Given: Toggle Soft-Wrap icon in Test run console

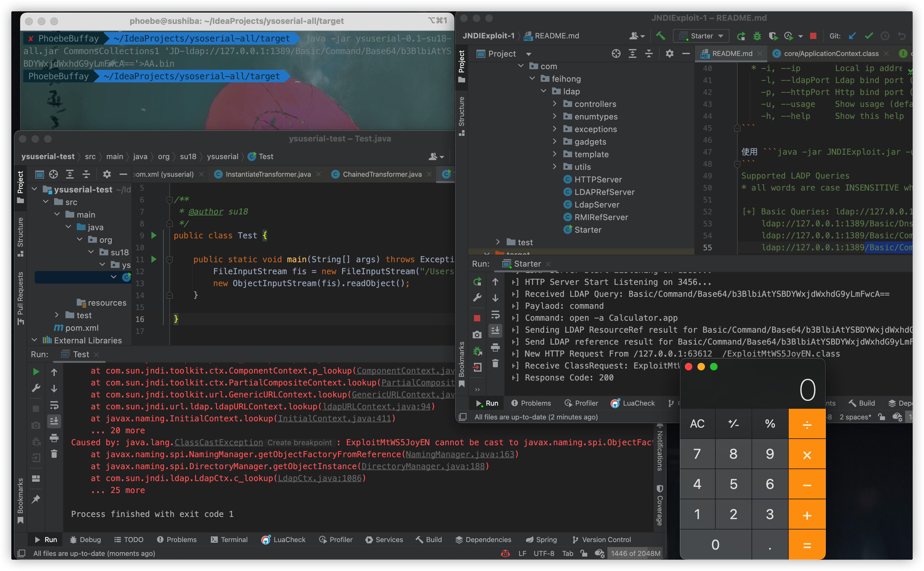Looking at the screenshot, I should [x=54, y=406].
